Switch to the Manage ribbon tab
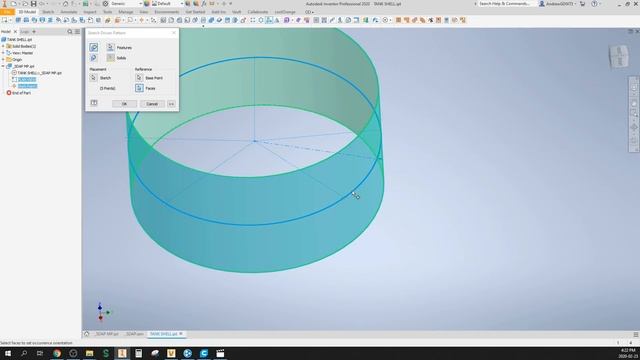640x360 pixels. [126, 12]
